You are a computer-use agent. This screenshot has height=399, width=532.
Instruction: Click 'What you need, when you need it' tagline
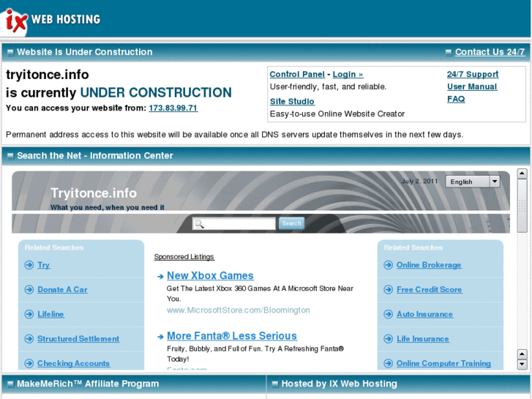pos(108,207)
